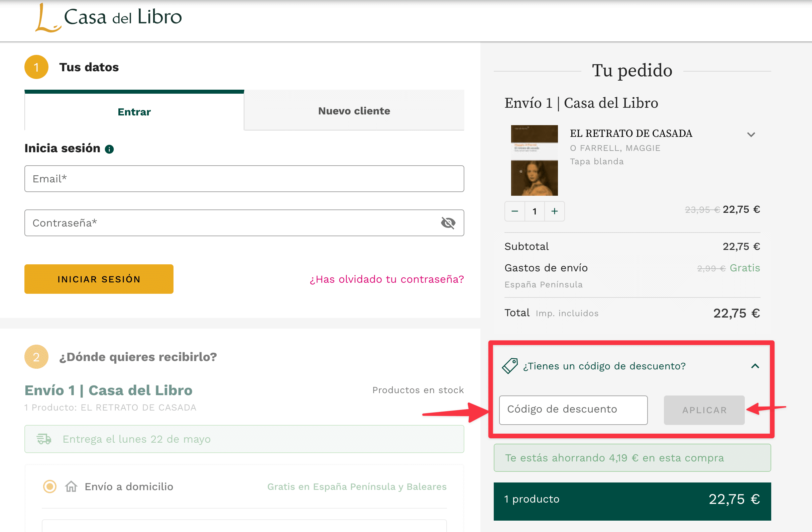Click the house icon for home delivery

pyautogui.click(x=71, y=486)
